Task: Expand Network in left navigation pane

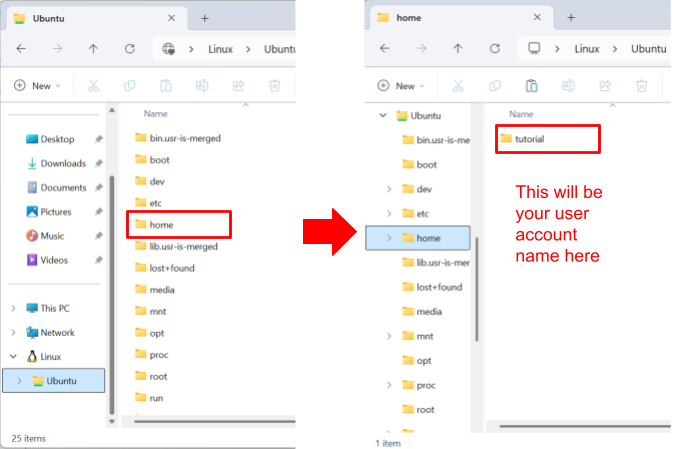Action: click(13, 332)
